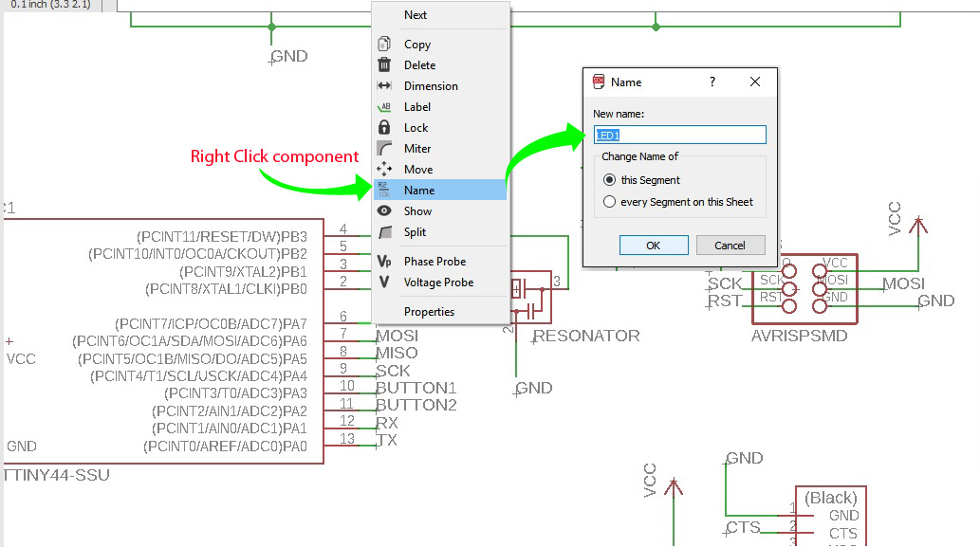
Task: Choose Move menu entry
Action: pyautogui.click(x=440, y=170)
